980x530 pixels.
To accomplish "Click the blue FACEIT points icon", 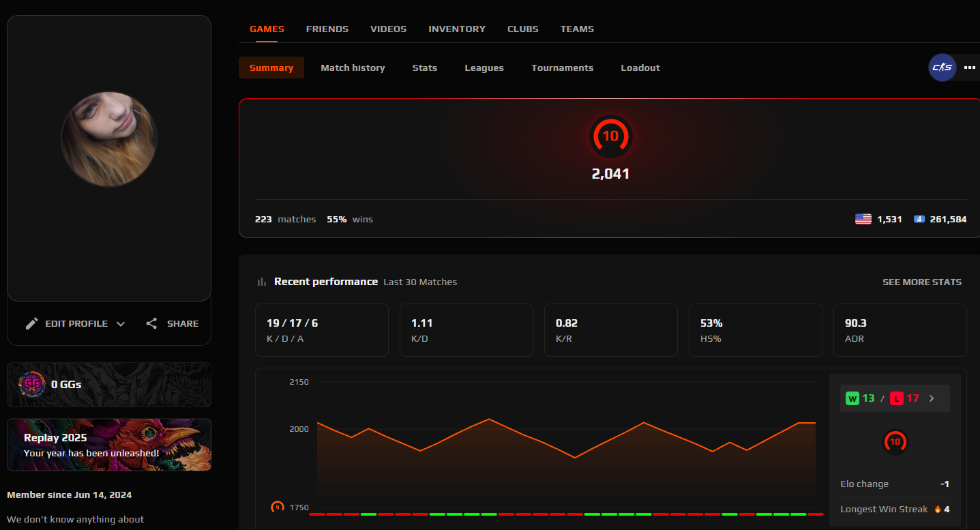I will click(x=919, y=218).
